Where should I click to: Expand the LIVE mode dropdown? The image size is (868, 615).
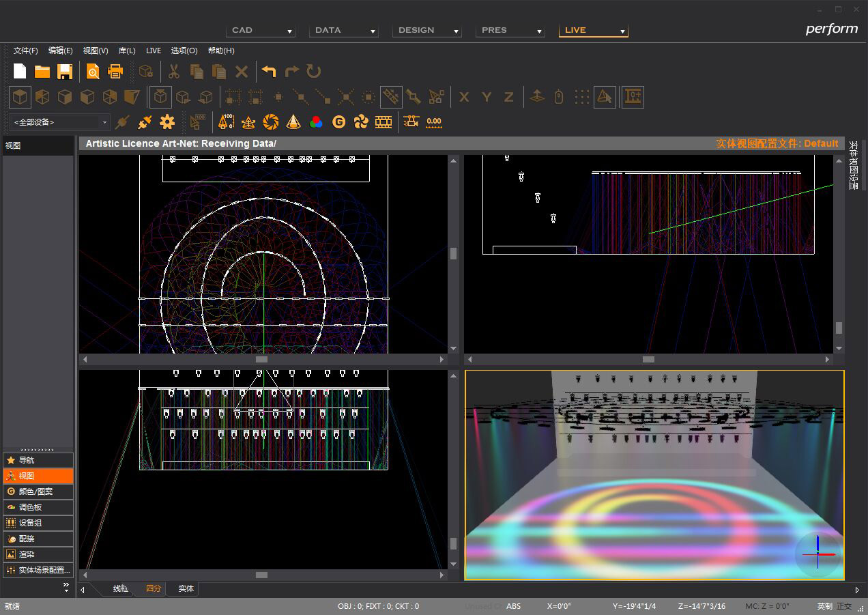tap(622, 31)
